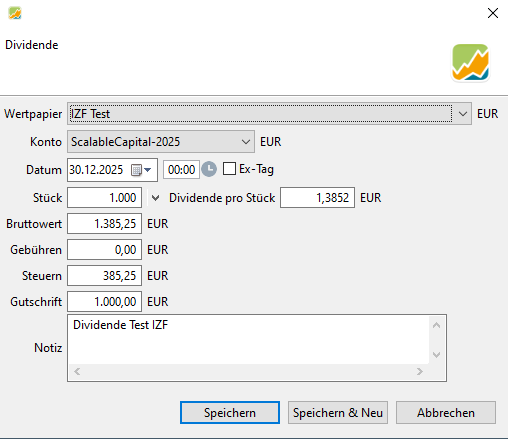508x439 pixels.
Task: Open the Wertpapier dropdown arrow
Action: tap(463, 114)
